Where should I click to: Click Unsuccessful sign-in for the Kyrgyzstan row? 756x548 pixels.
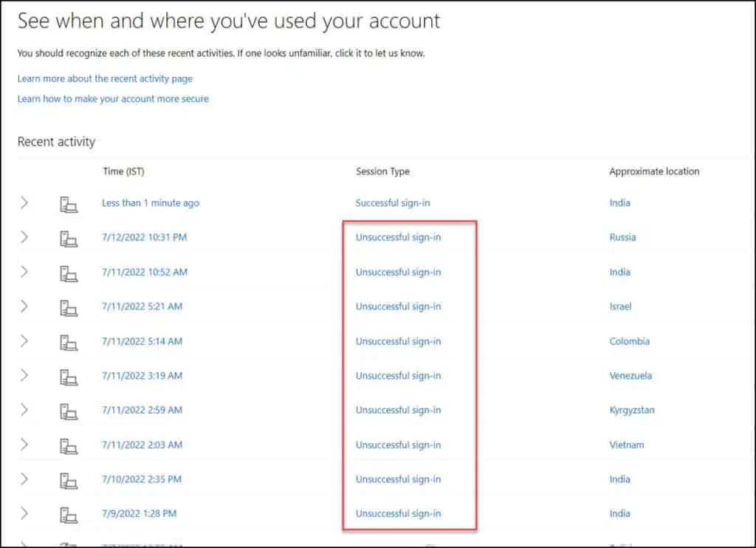398,410
